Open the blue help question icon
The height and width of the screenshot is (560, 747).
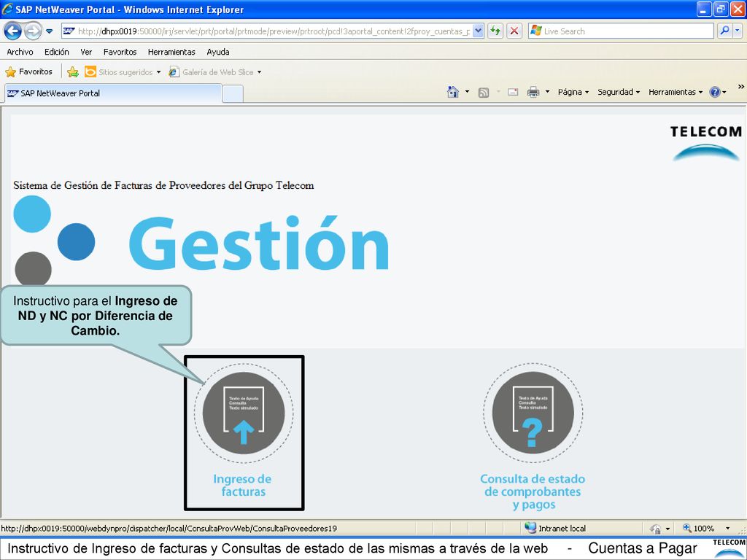point(715,92)
